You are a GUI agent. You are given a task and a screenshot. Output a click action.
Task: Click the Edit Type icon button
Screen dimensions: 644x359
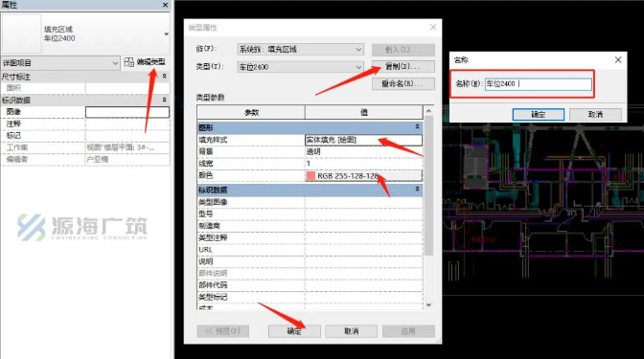coord(146,62)
